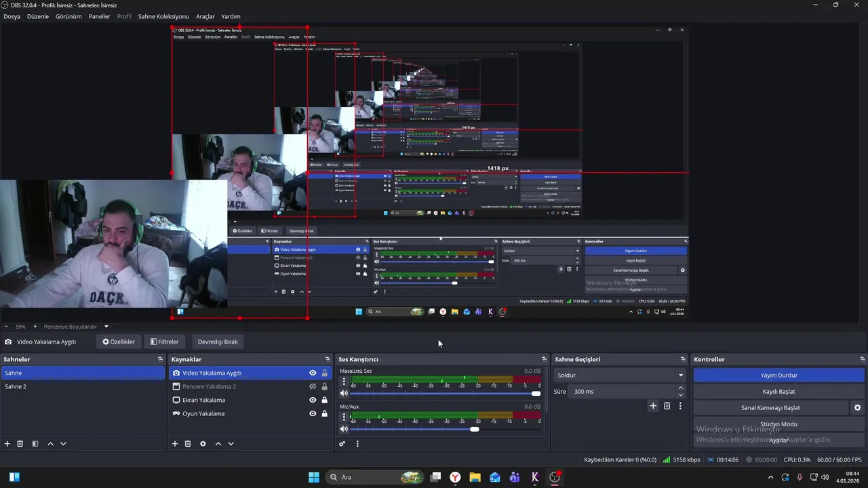The width and height of the screenshot is (868, 488).
Task: Move scene up in Sahneler panel
Action: (x=50, y=444)
